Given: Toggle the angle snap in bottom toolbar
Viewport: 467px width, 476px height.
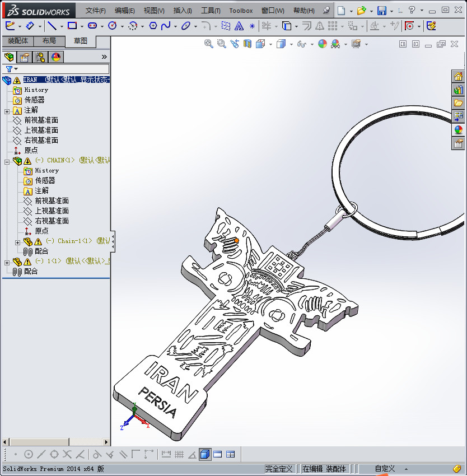Looking at the screenshot, I should (192, 455).
